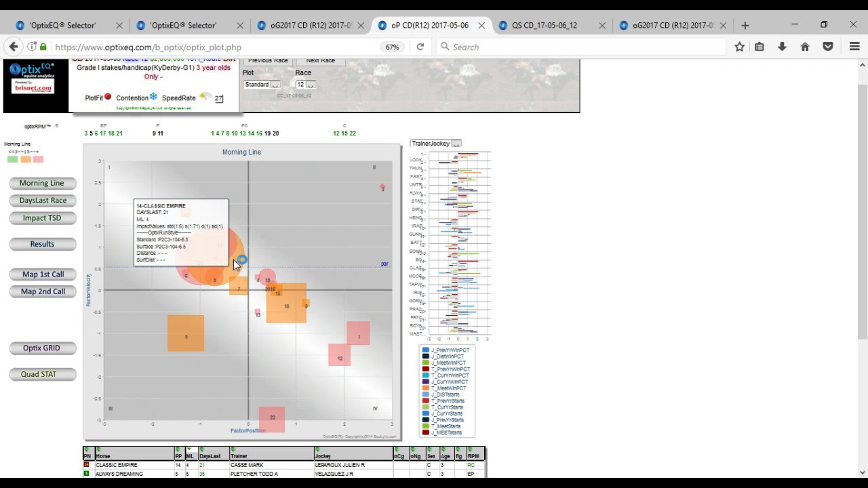Click the red PlotFit indicator icon

(108, 97)
